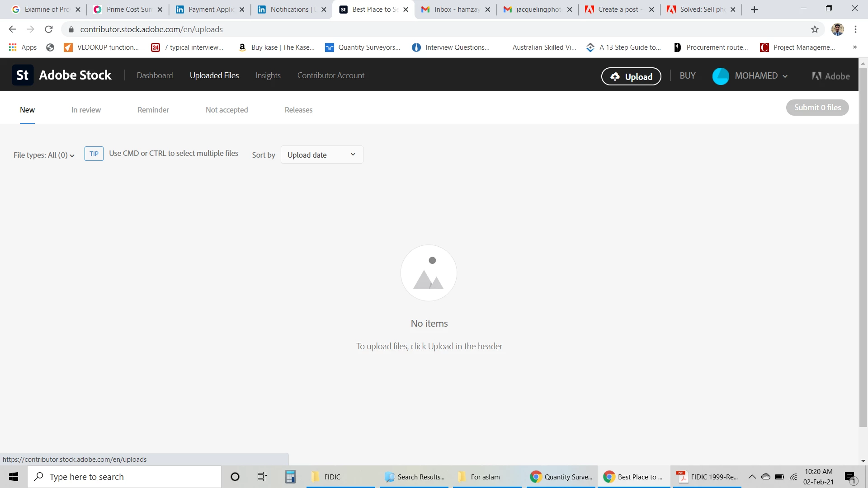The width and height of the screenshot is (868, 488).
Task: Click the Submit 0 files button
Action: click(817, 108)
